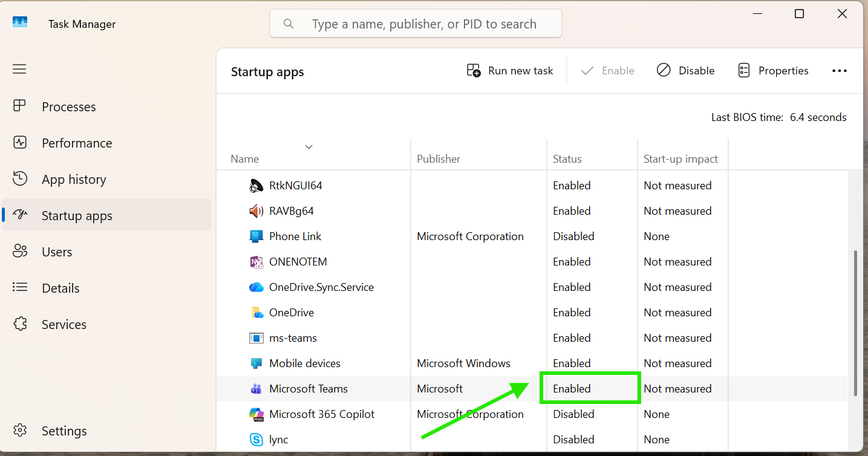Select the Microsoft Teams row name
The width and height of the screenshot is (868, 456).
click(308, 389)
